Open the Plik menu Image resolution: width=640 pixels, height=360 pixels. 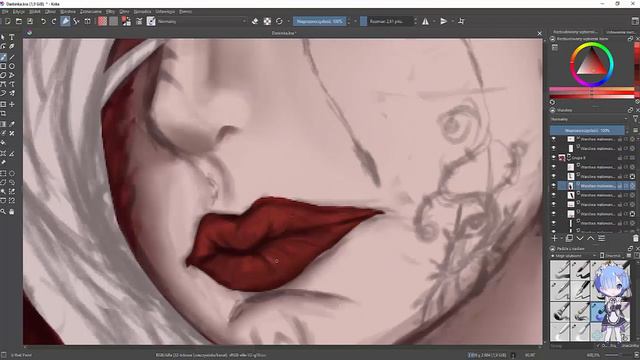[x=4, y=12]
